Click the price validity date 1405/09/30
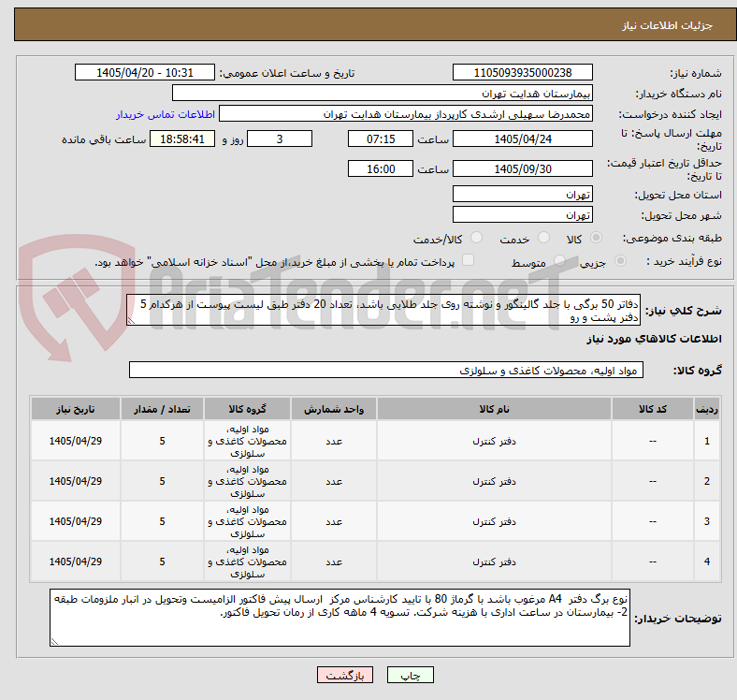 click(x=522, y=168)
